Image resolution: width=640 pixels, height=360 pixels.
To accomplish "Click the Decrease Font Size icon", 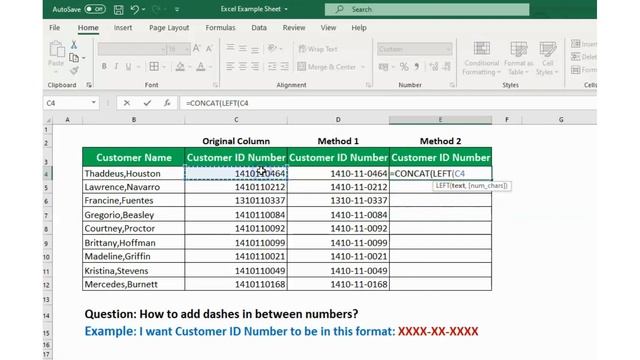I will click(x=209, y=49).
